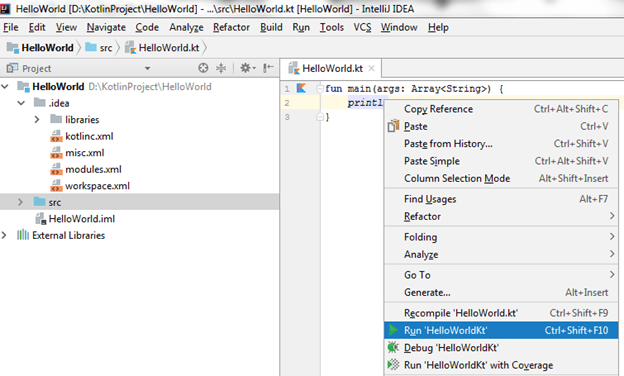This screenshot has width=624, height=376.
Task: Open the Tools menu
Action: point(332,27)
